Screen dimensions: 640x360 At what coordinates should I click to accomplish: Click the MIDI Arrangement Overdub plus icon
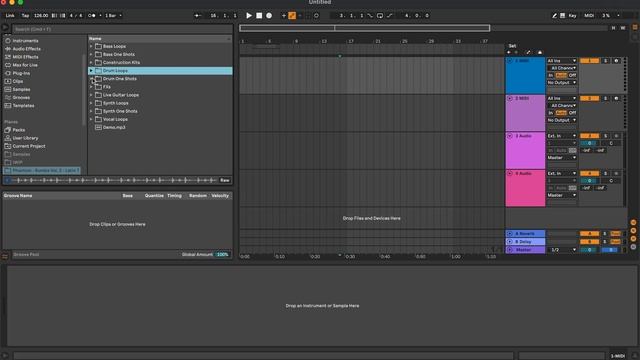(x=284, y=16)
